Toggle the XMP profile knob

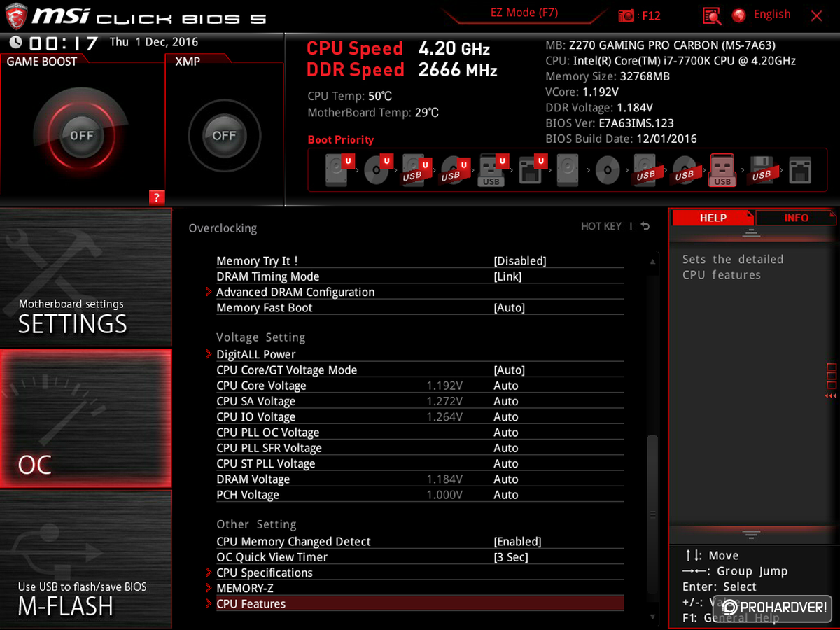[x=224, y=136]
